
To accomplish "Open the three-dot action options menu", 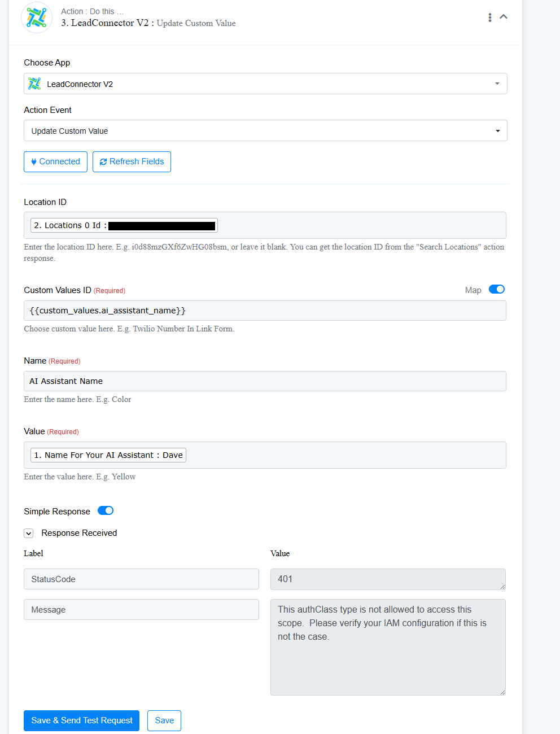I will point(489,18).
